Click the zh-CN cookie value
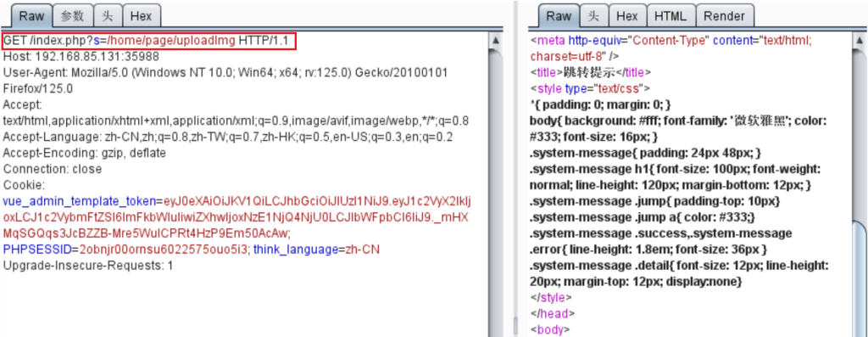 coord(363,249)
